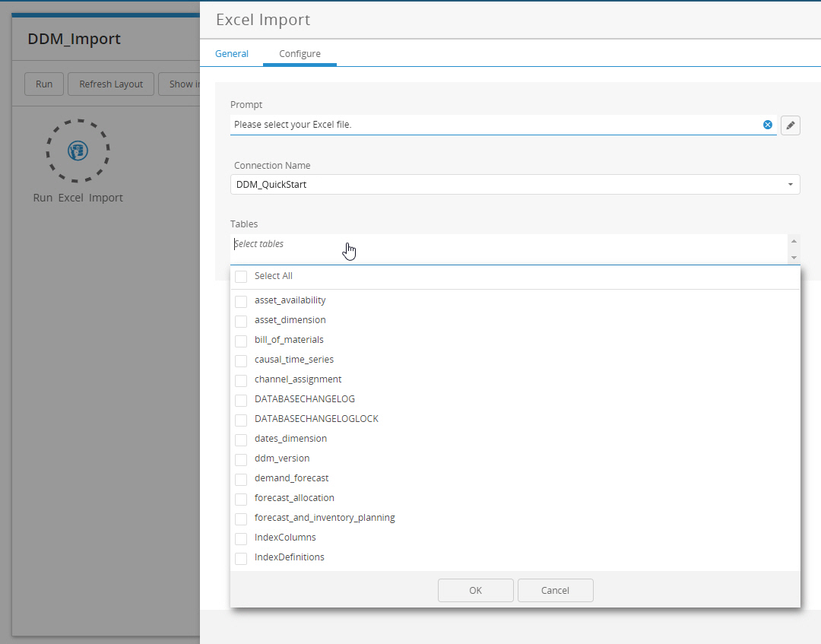Screen dimensions: 821x644
Task: Click the demand_forecast table name
Action: click(292, 478)
